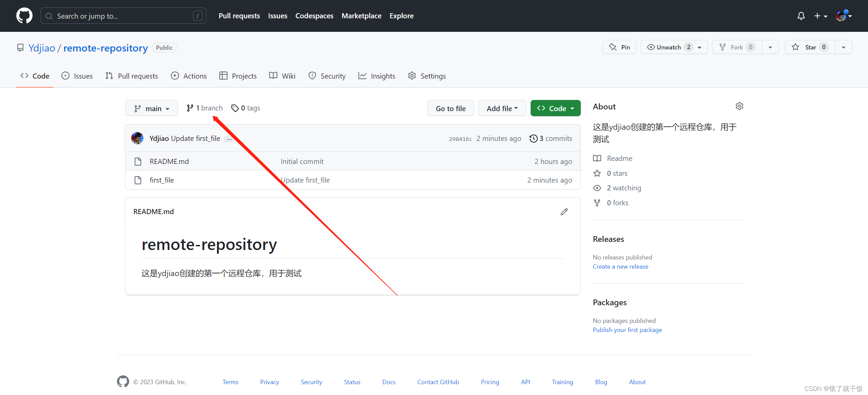Open Ydjiao commit author avatar

[137, 138]
